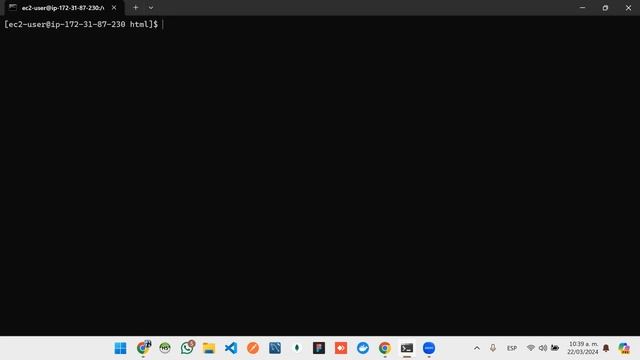The width and height of the screenshot is (640, 360).
Task: Switch to Windows Terminal in taskbar
Action: [x=407, y=348]
